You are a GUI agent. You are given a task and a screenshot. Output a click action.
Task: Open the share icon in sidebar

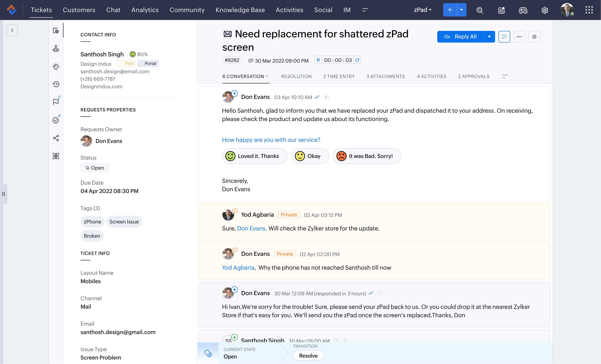pos(56,138)
